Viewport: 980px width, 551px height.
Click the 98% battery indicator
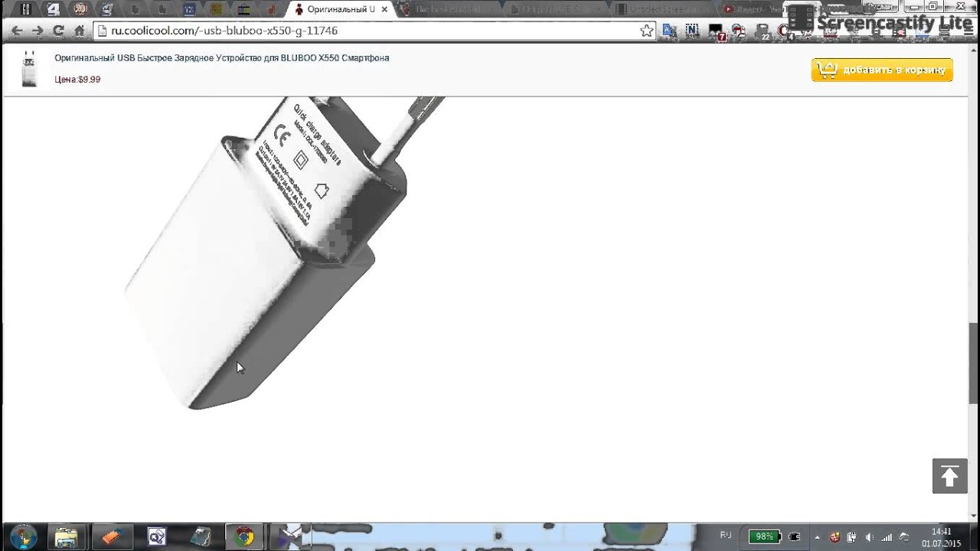click(x=765, y=536)
